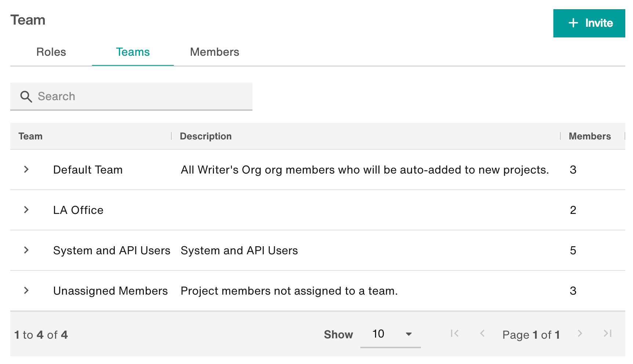Jump to the last page icon
Screen dimensions: 633x364
pos(608,334)
